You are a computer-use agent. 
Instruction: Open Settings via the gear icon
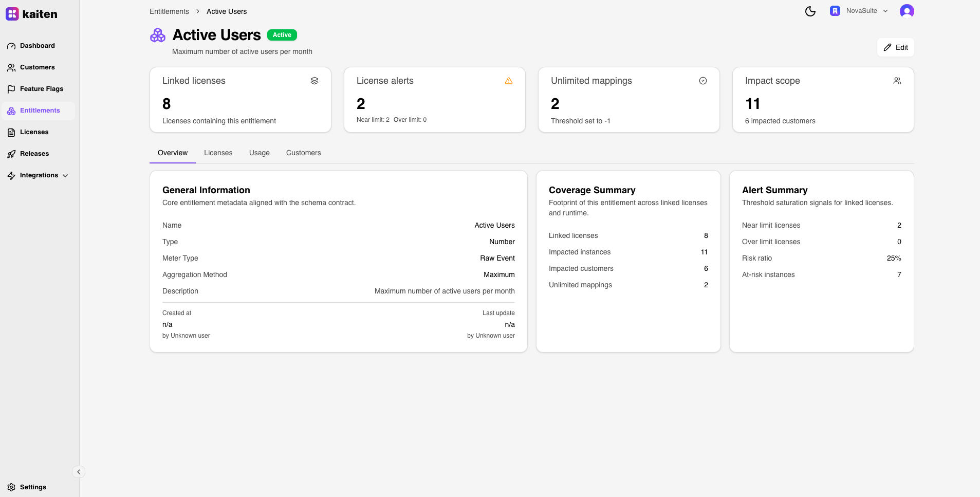[x=11, y=487]
